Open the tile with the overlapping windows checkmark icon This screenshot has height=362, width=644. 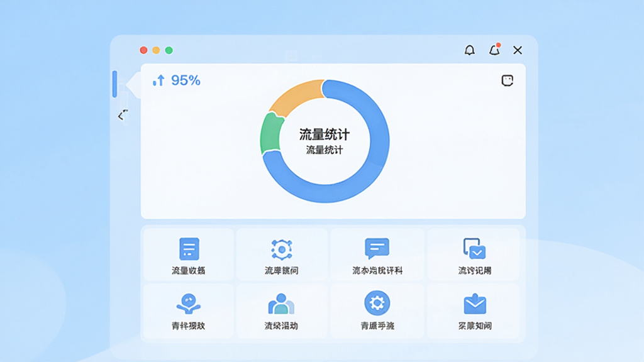click(x=474, y=255)
